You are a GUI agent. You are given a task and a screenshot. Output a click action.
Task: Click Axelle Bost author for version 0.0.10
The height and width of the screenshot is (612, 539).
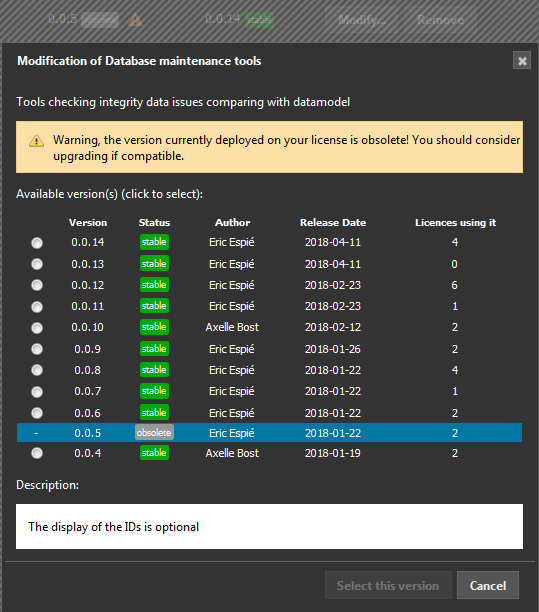click(232, 327)
